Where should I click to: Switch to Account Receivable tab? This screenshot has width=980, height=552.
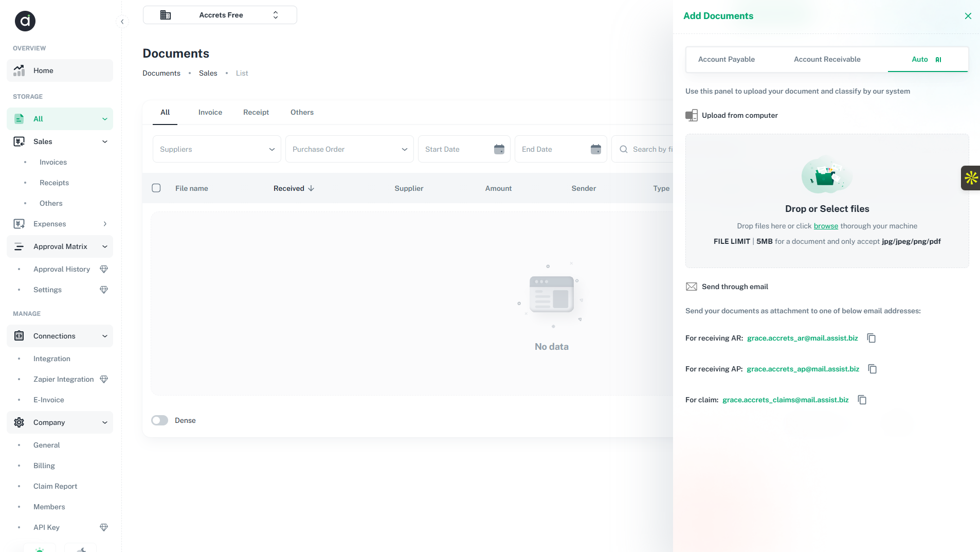827,59
